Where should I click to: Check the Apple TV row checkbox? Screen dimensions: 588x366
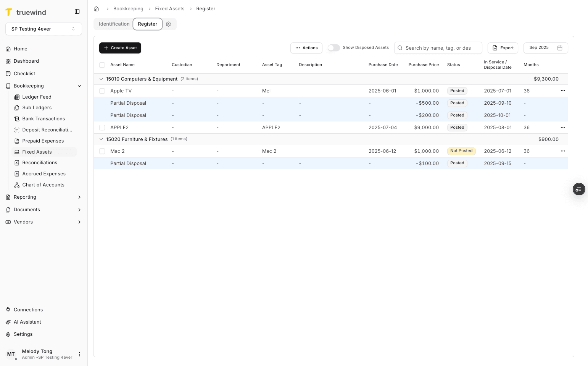102,91
